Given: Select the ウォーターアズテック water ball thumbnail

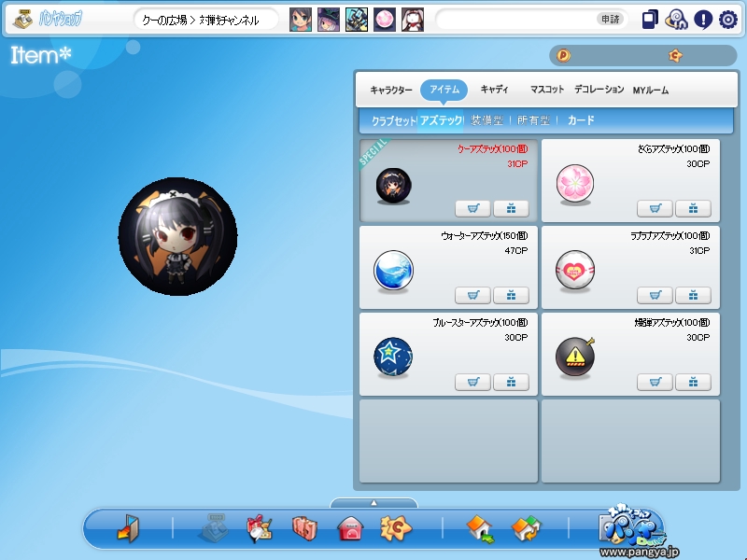Looking at the screenshot, I should click(393, 272).
